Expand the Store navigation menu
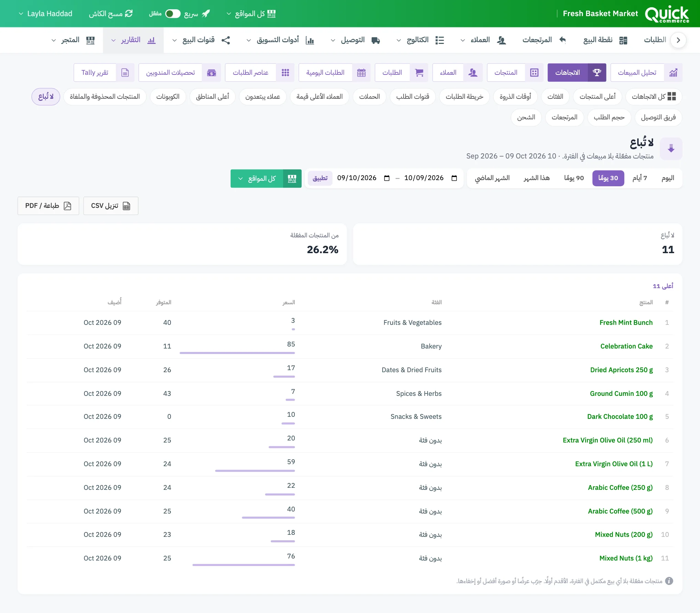Screen dimensions: 700x613 point(73,40)
